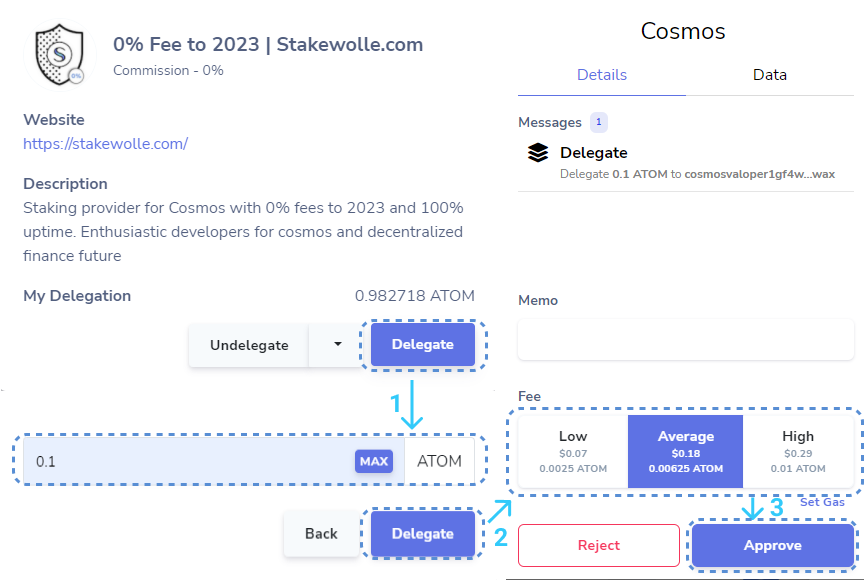Select the Average fee option
The width and height of the screenshot is (864, 580).
[685, 451]
